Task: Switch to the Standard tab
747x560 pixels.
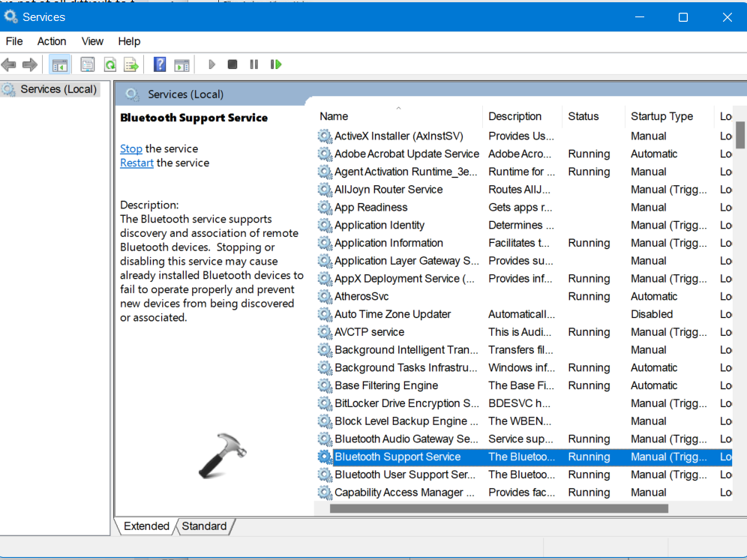Action: tap(204, 526)
